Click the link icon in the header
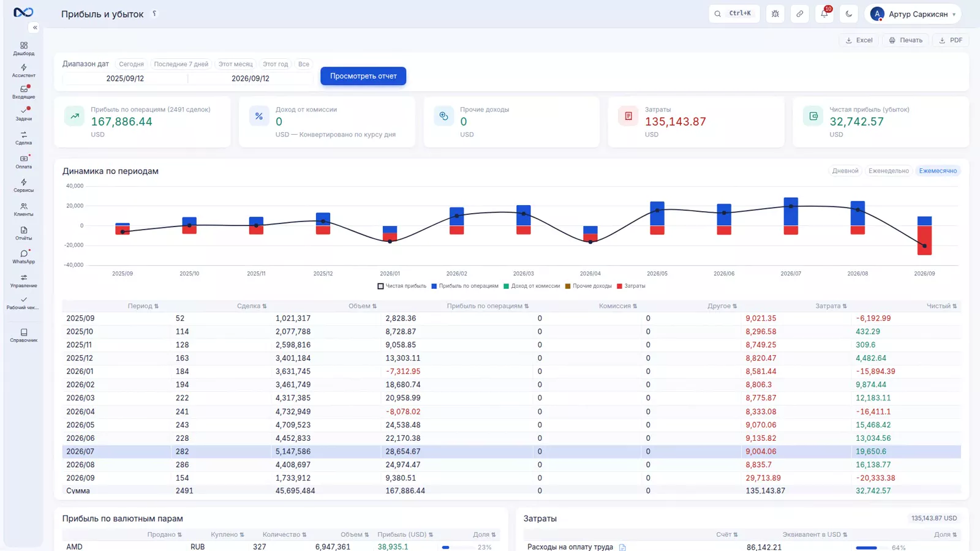 coord(800,13)
